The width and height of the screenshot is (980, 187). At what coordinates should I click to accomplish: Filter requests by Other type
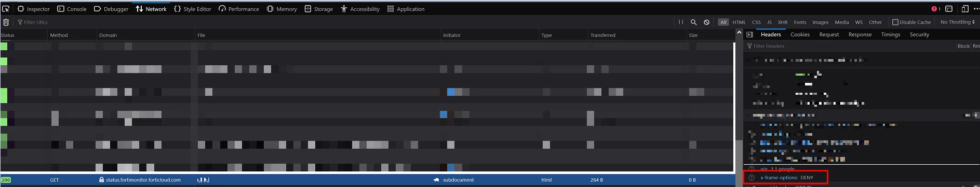(875, 22)
